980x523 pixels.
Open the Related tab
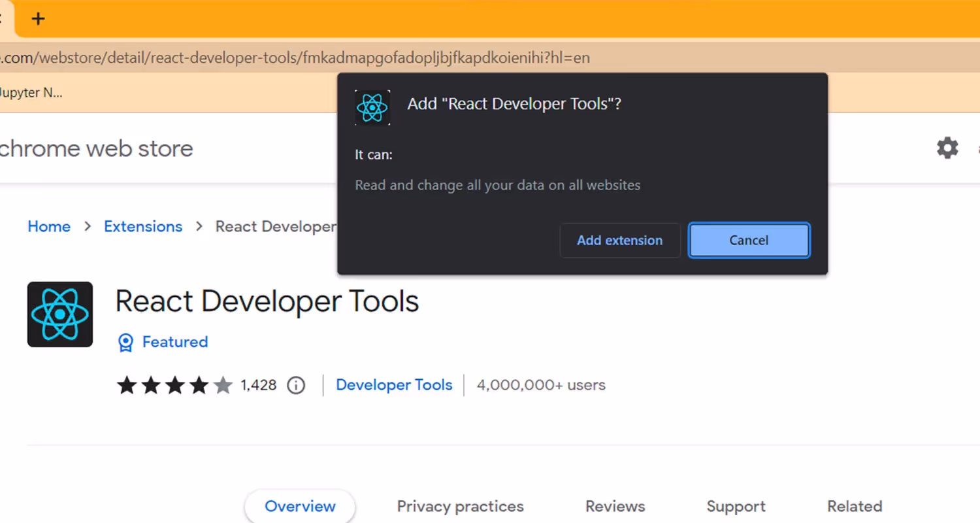[x=855, y=506]
